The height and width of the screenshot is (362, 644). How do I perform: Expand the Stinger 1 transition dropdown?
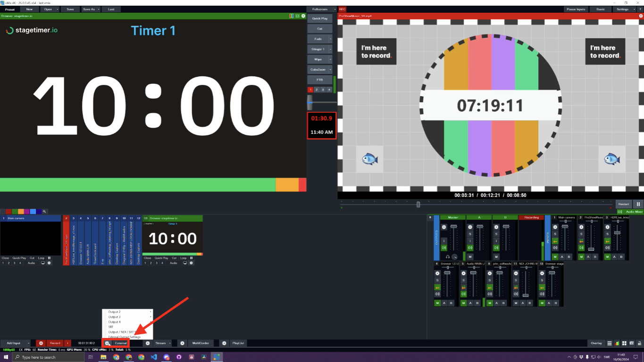coord(330,49)
